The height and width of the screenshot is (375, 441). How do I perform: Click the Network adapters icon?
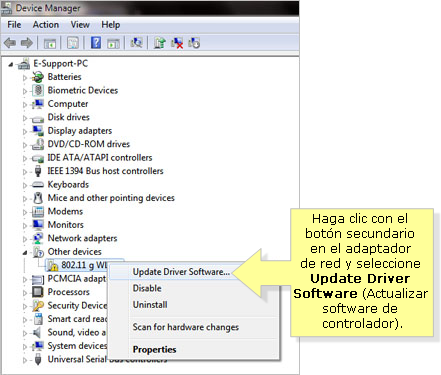coord(38,238)
